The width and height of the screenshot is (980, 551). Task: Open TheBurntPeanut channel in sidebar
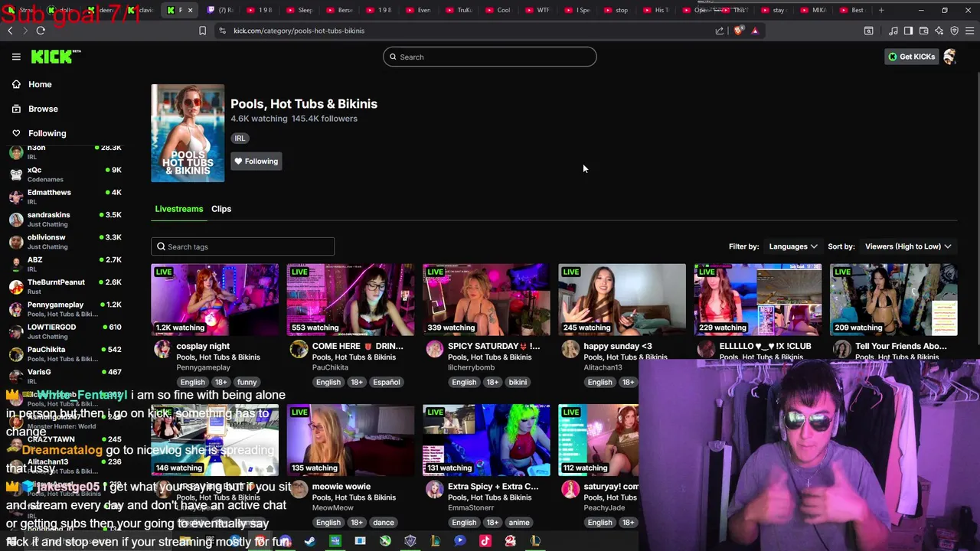tap(65, 286)
